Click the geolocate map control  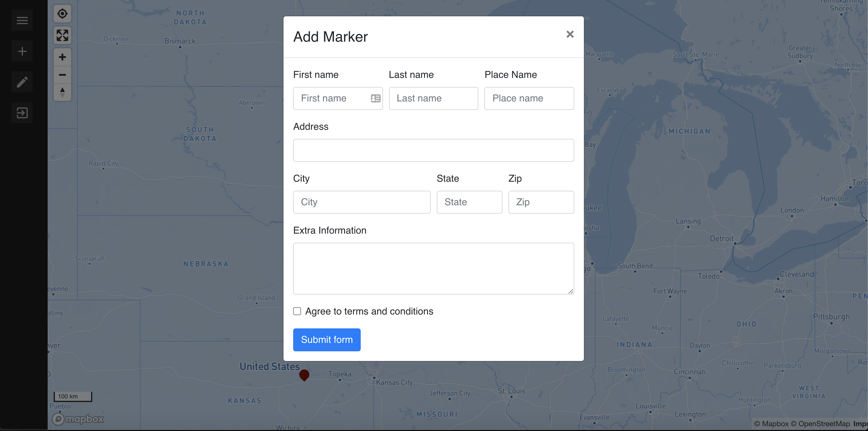click(62, 14)
